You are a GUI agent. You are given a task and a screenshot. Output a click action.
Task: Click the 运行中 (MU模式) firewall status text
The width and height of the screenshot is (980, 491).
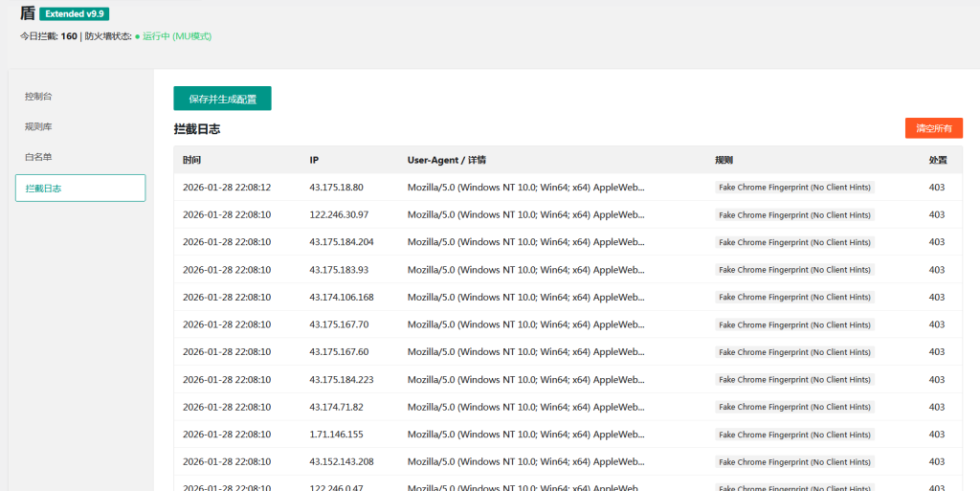pos(177,36)
